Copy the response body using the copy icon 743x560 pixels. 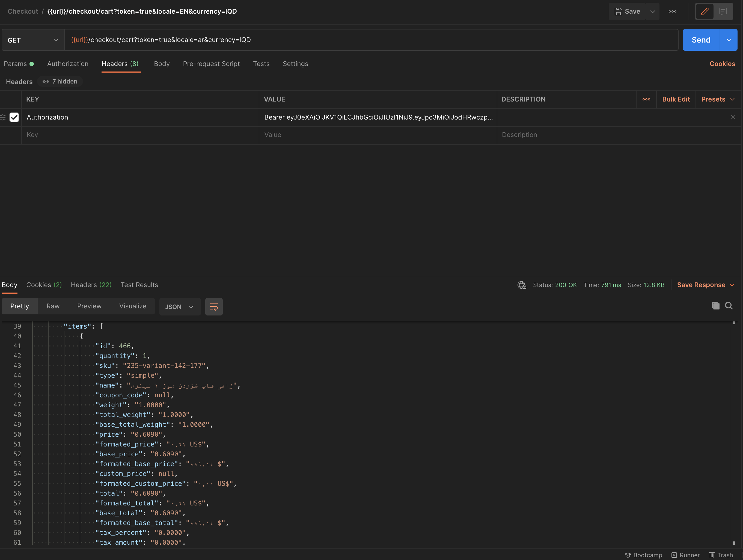coord(715,306)
